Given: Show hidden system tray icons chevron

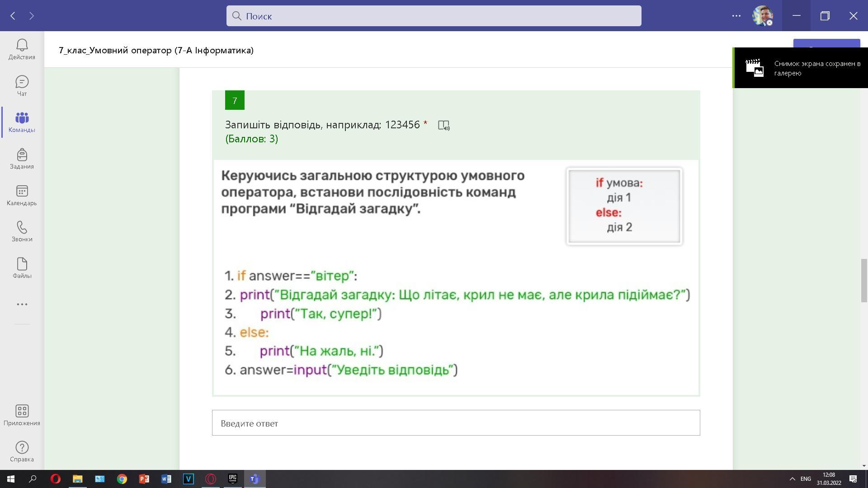Looking at the screenshot, I should pyautogui.click(x=792, y=479).
